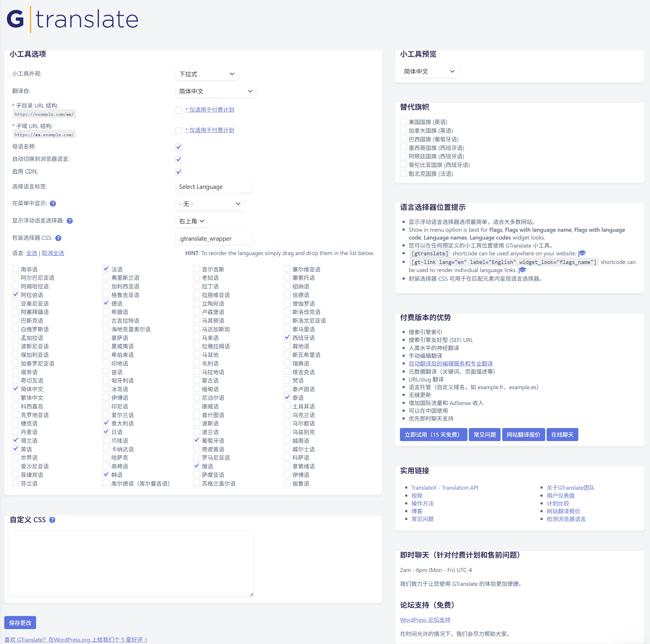Click inside the 自定义 CSS textarea

pos(132,564)
